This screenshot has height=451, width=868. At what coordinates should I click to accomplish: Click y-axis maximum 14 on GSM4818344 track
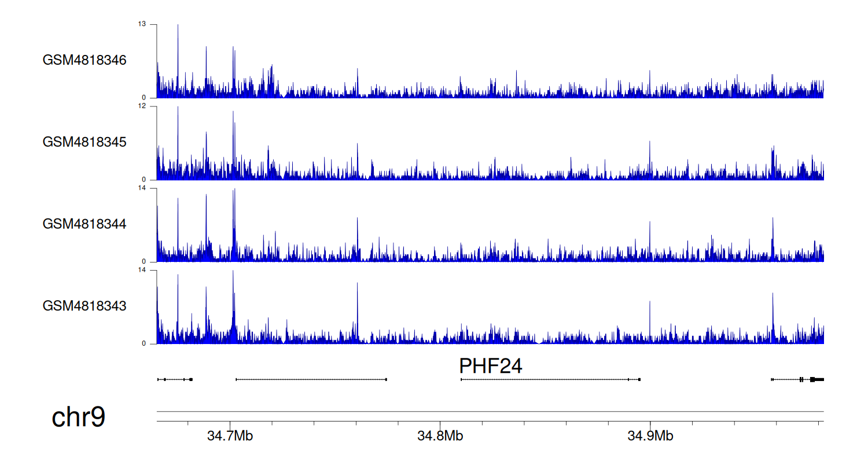click(x=142, y=188)
